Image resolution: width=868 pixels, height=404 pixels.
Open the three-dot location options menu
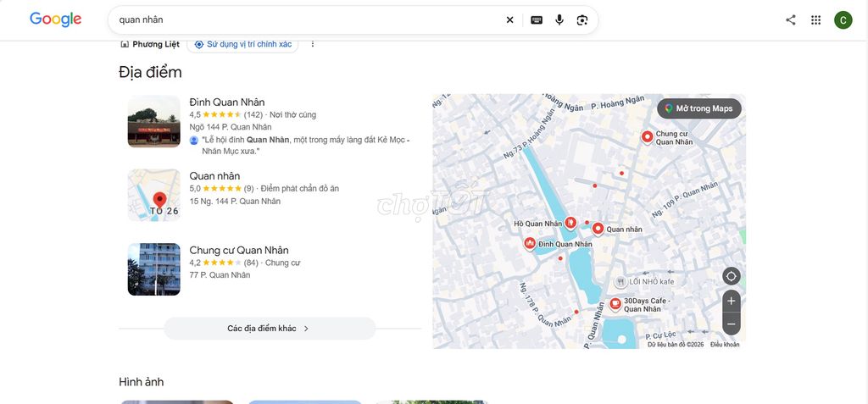click(312, 44)
